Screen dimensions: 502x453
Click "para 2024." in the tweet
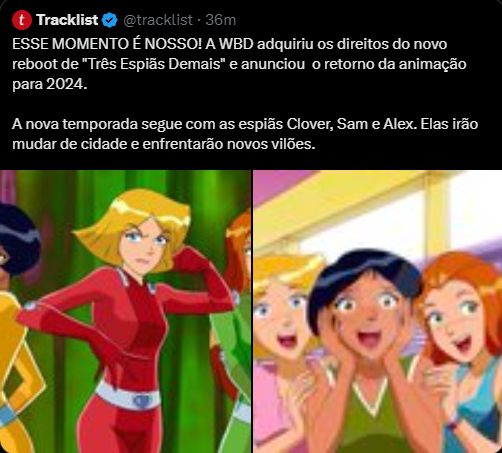[x=50, y=84]
